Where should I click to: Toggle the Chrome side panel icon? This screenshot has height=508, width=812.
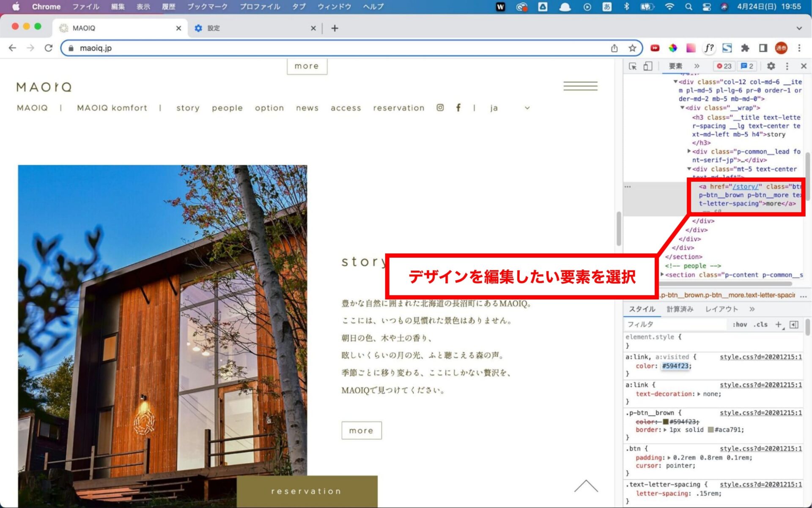(x=763, y=48)
